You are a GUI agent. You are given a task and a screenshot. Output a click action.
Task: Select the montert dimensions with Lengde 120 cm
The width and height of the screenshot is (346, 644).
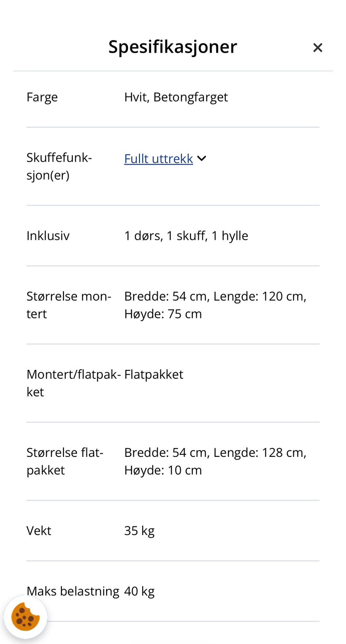pos(215,305)
